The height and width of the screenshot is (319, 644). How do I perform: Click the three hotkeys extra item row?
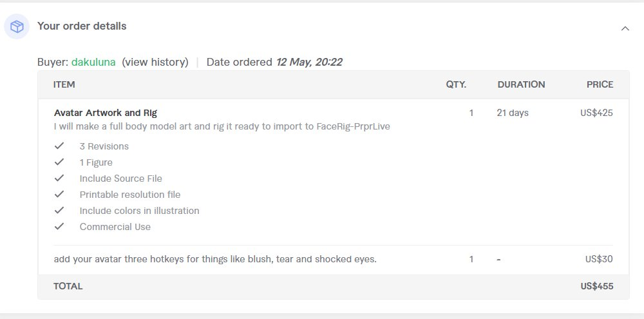[x=333, y=260]
